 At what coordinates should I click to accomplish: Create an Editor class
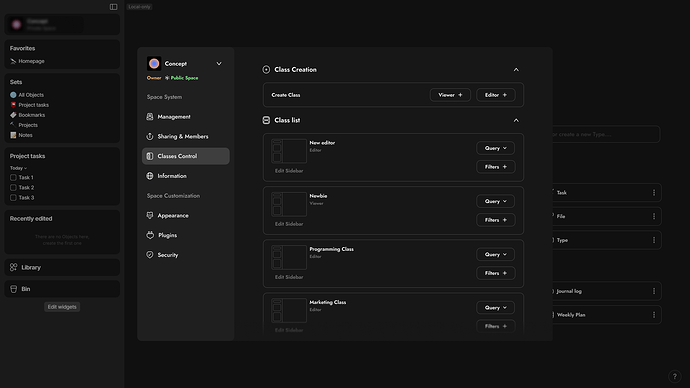495,95
